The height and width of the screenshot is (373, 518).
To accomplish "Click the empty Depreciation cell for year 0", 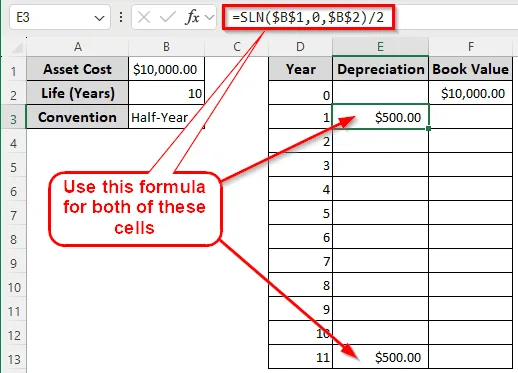I will click(380, 93).
